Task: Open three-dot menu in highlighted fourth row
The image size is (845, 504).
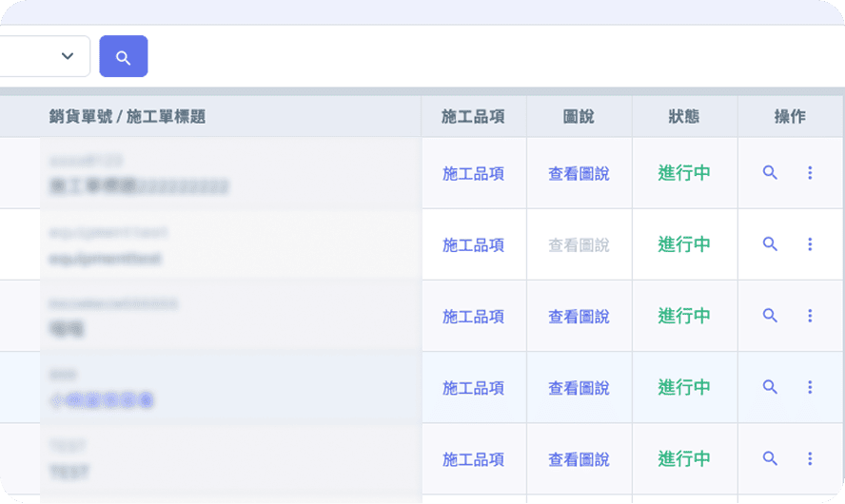Action: coord(810,387)
